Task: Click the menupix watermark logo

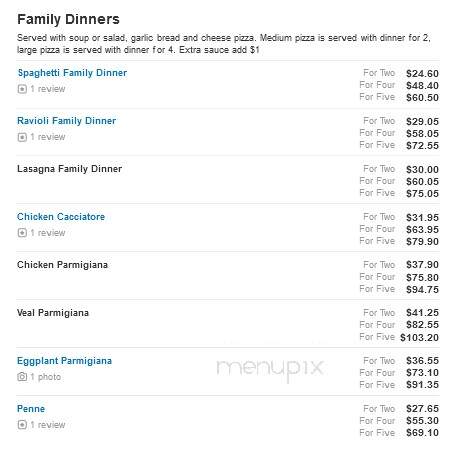Action: point(270,369)
